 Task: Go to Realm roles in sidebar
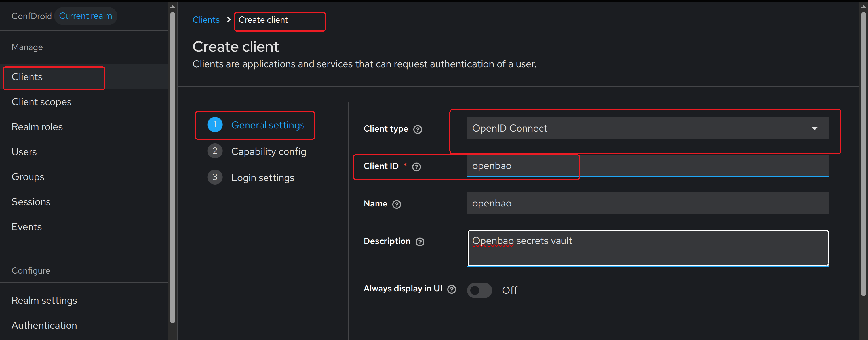click(37, 127)
